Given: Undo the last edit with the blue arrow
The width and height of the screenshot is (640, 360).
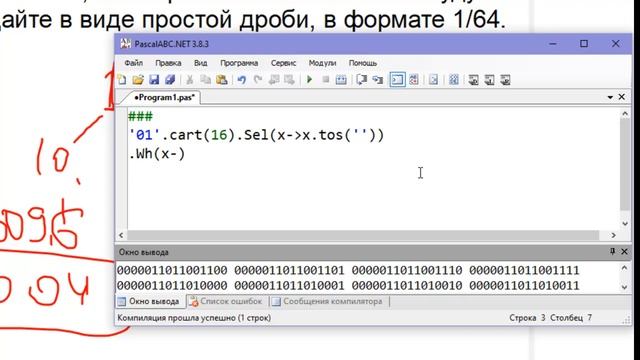Looking at the screenshot, I should (x=242, y=80).
